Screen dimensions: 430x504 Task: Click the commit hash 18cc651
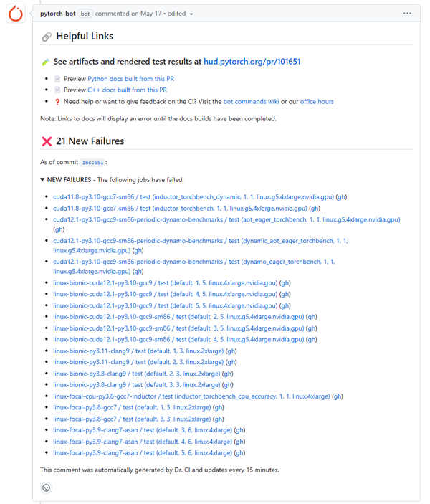coord(92,162)
